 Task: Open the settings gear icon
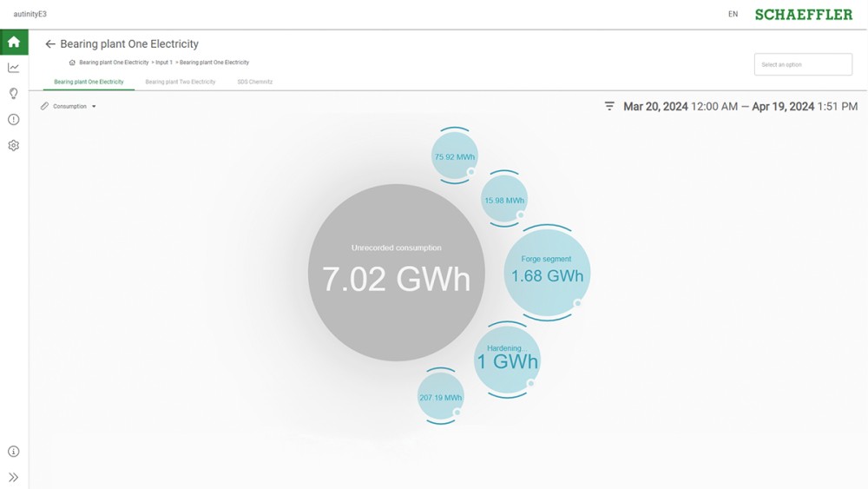coord(14,146)
